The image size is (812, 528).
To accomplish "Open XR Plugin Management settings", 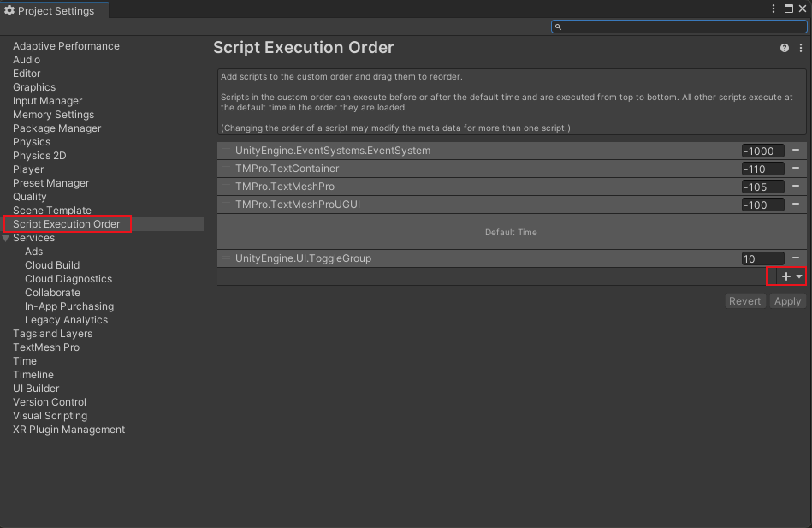I will (68, 430).
